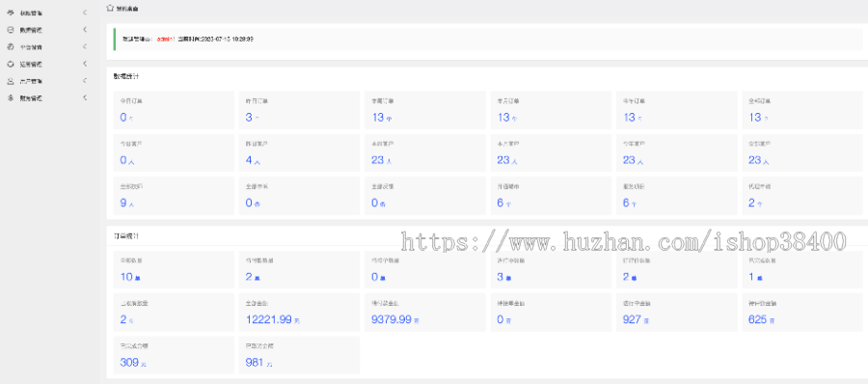The width and height of the screenshot is (868, 384).
Task: Expand the chevron on the first sidebar row
Action: tap(85, 13)
